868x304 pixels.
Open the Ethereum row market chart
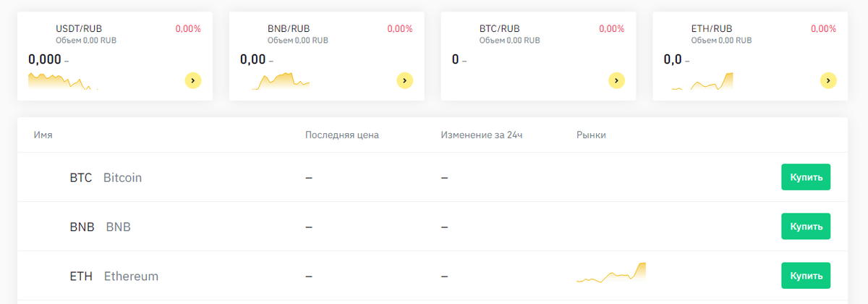tap(611, 272)
